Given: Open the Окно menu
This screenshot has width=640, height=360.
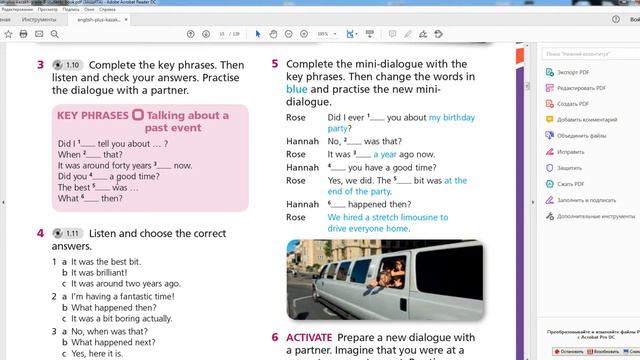Looking at the screenshot, I should click(x=89, y=9).
